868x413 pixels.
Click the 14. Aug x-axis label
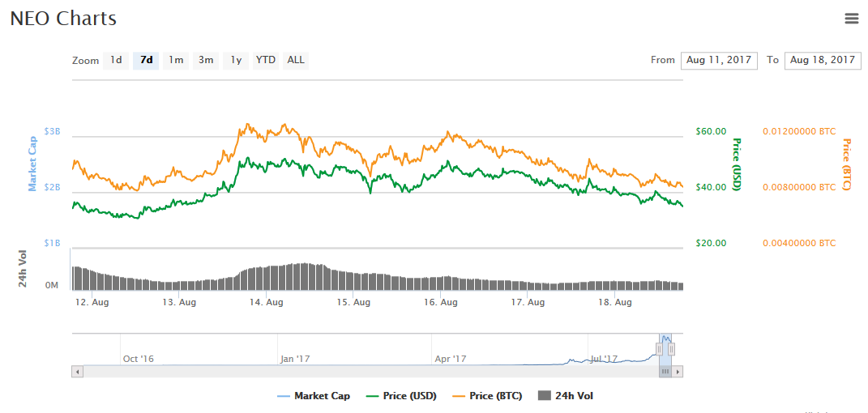(x=267, y=302)
